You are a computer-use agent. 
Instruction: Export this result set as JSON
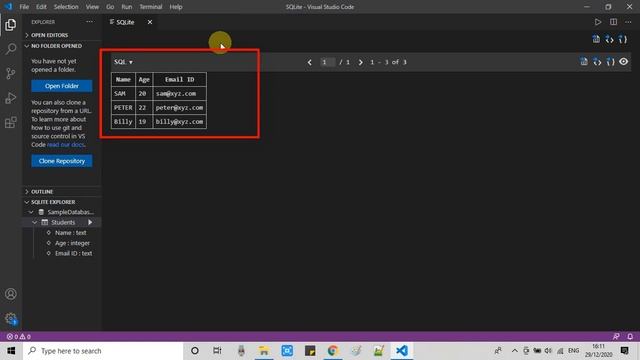(x=610, y=62)
